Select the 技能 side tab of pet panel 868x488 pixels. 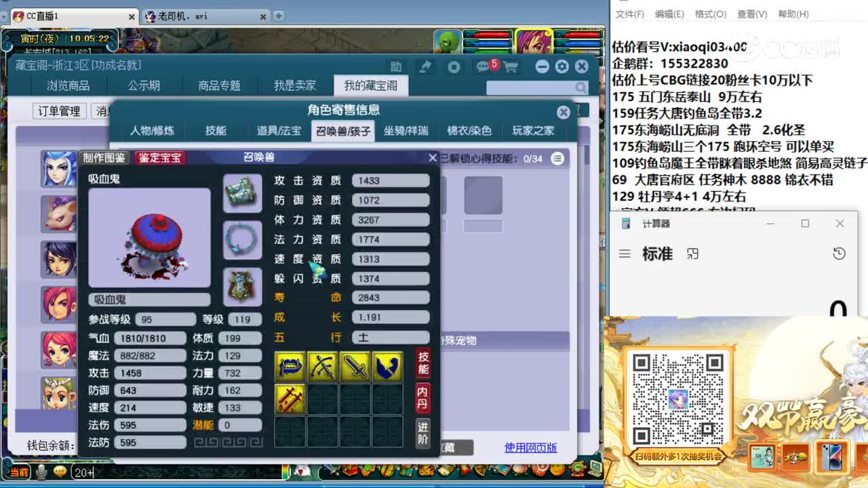coord(423,364)
